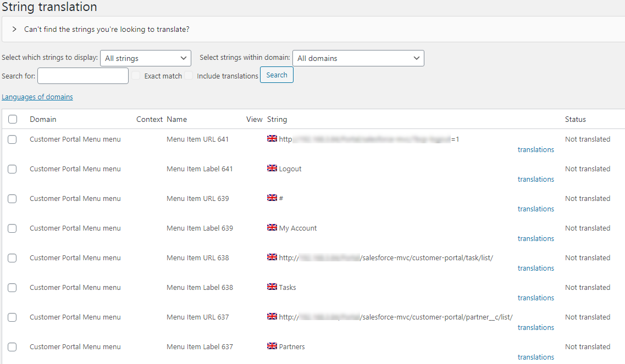Click the flag icon for Menu Item URL 641
625x364 pixels.
[272, 139]
